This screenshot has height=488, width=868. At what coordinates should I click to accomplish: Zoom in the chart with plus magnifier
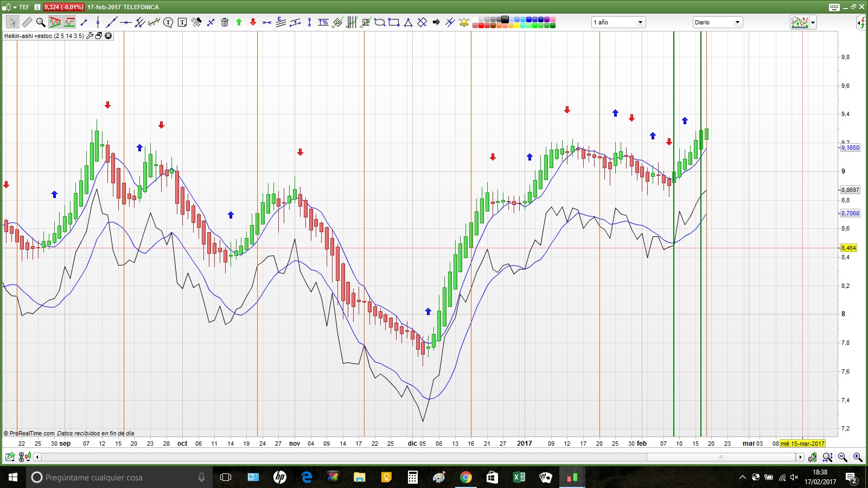pos(858,457)
